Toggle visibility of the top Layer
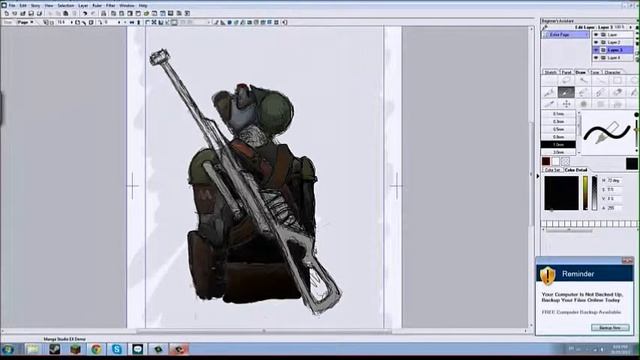Image resolution: width=640 pixels, height=360 pixels. (x=596, y=35)
